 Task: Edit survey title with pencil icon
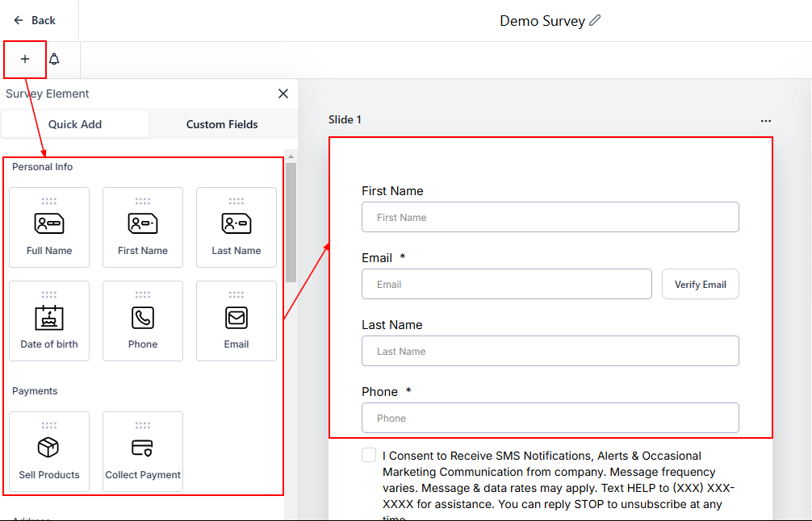(596, 20)
